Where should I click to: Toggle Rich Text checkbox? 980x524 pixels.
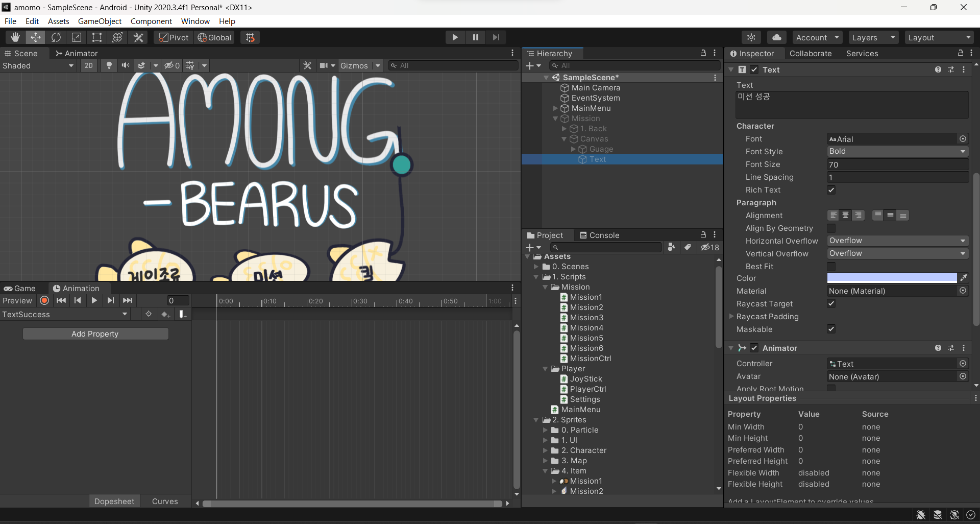coord(831,190)
